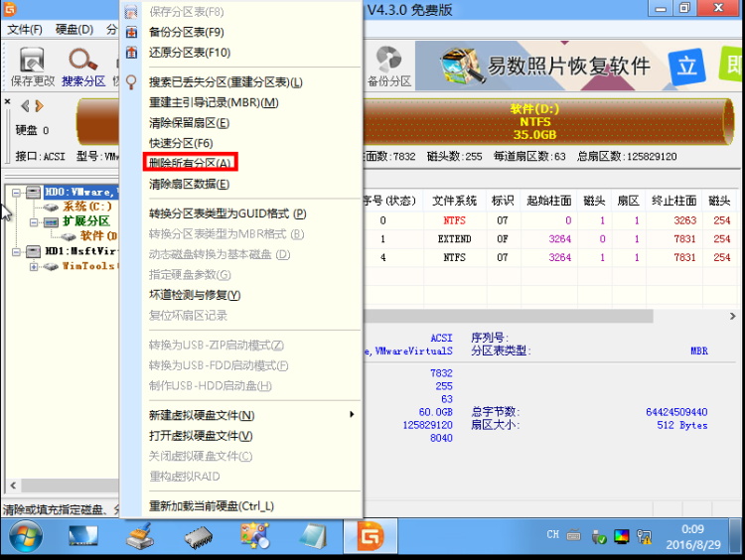
Task: Click 起始柱面 column header
Action: click(548, 201)
